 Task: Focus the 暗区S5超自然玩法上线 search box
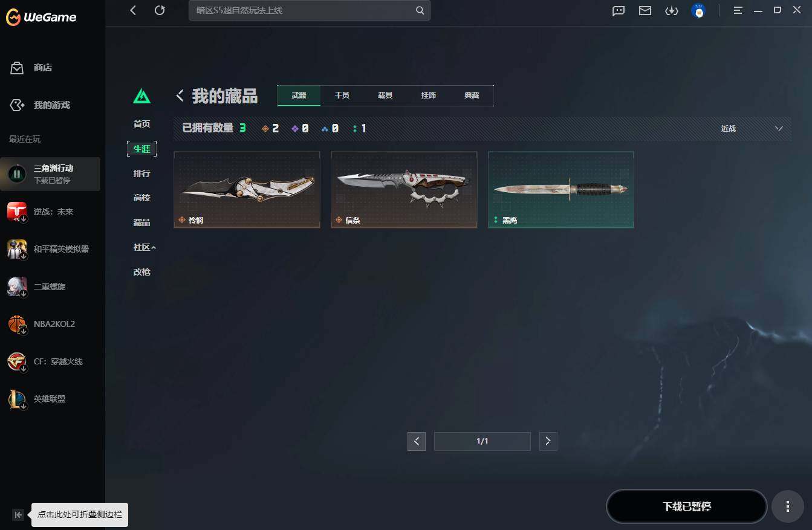[x=310, y=10]
